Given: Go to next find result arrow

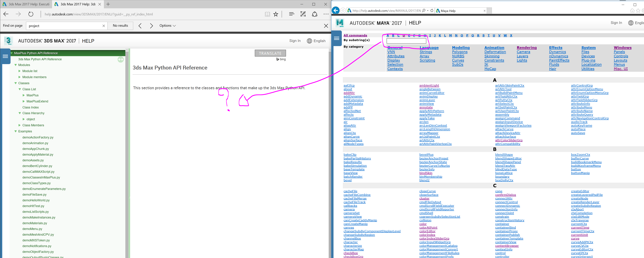Looking at the screenshot, I should (x=151, y=26).
